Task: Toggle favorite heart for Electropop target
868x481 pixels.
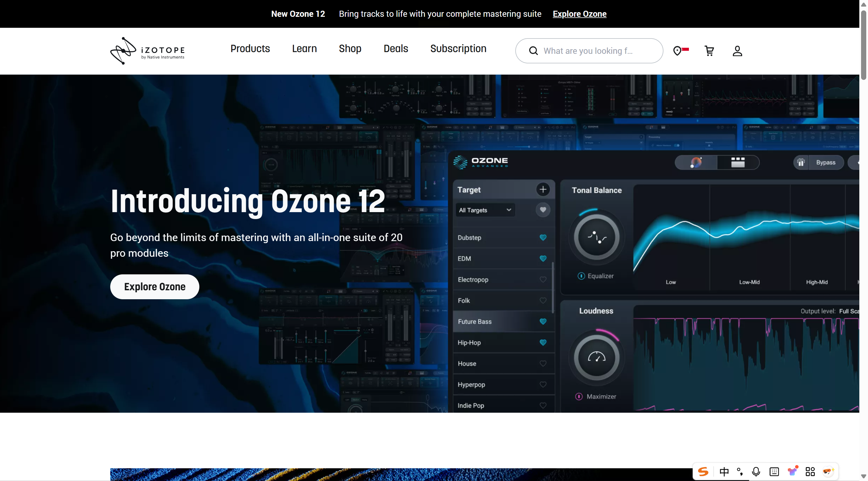Action: pos(543,280)
